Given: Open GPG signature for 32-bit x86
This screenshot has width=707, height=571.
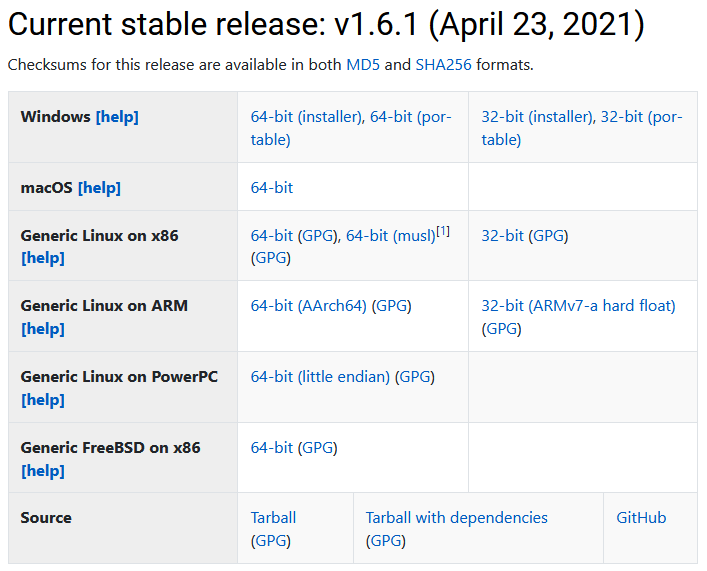Looking at the screenshot, I should [548, 236].
